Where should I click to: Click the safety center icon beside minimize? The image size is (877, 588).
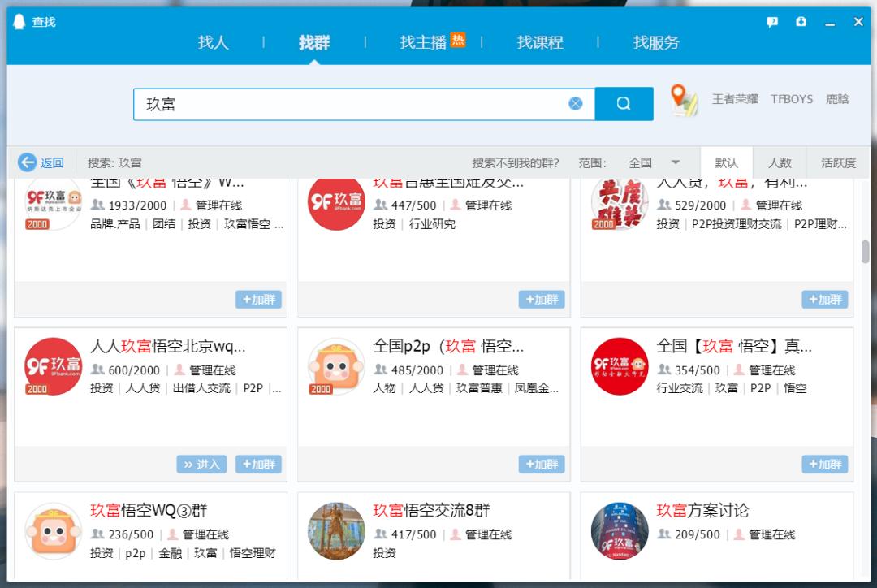(x=801, y=22)
